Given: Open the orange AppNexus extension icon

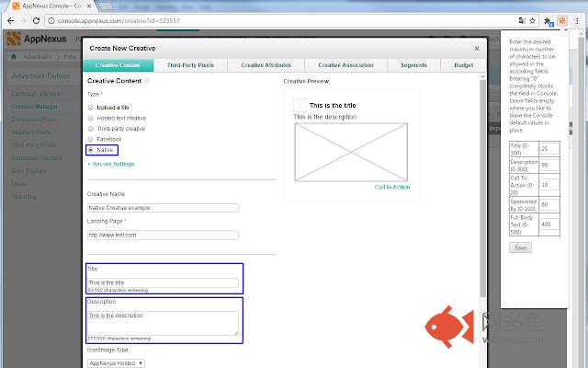Looking at the screenshot, I should tap(561, 20).
